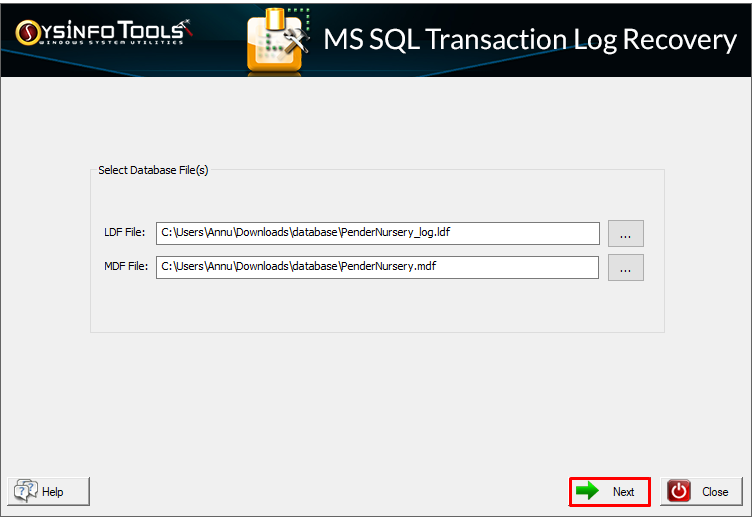The image size is (755, 519).
Task: Click the red power icon on Close
Action: coord(679,492)
